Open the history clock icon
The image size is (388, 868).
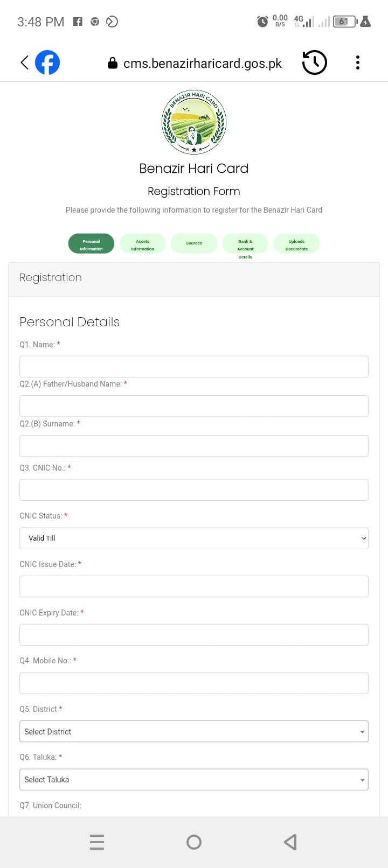coord(314,63)
